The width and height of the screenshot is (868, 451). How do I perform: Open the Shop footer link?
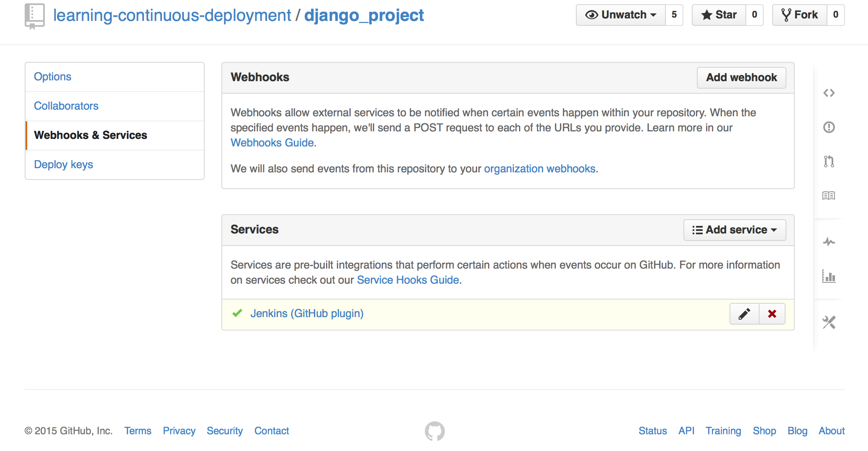(764, 431)
